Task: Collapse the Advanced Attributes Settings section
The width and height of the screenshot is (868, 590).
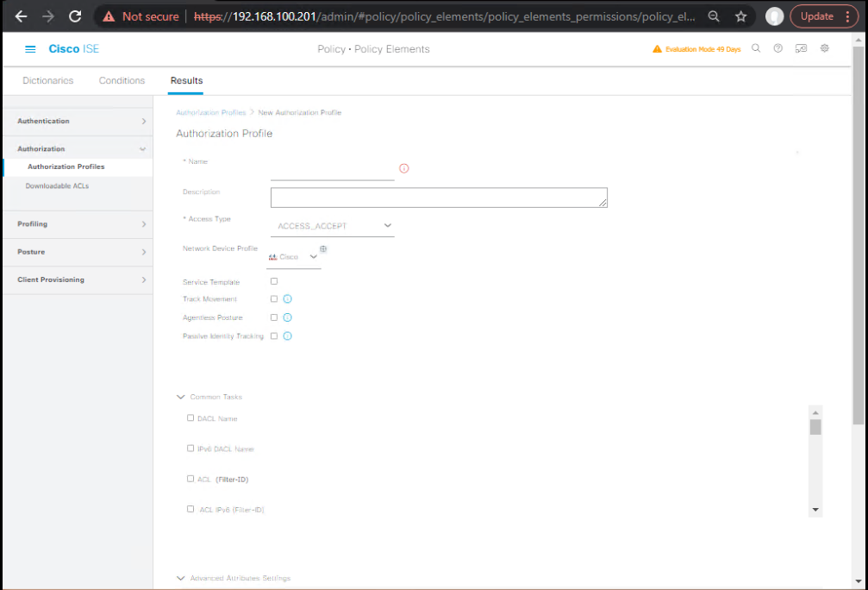Action: (x=180, y=579)
